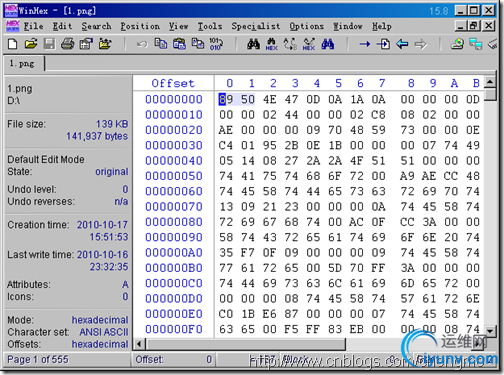Open the Search menu
This screenshot has width=504, height=375.
point(96,26)
